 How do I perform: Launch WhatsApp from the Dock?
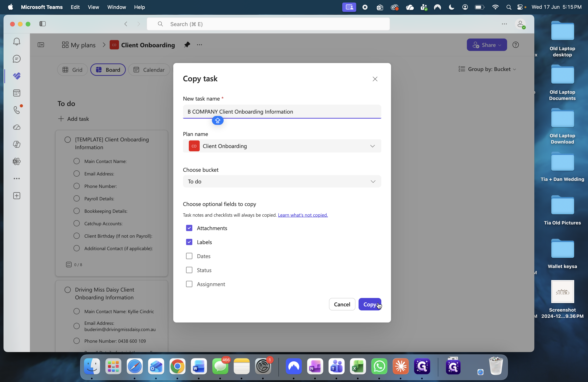(x=379, y=366)
